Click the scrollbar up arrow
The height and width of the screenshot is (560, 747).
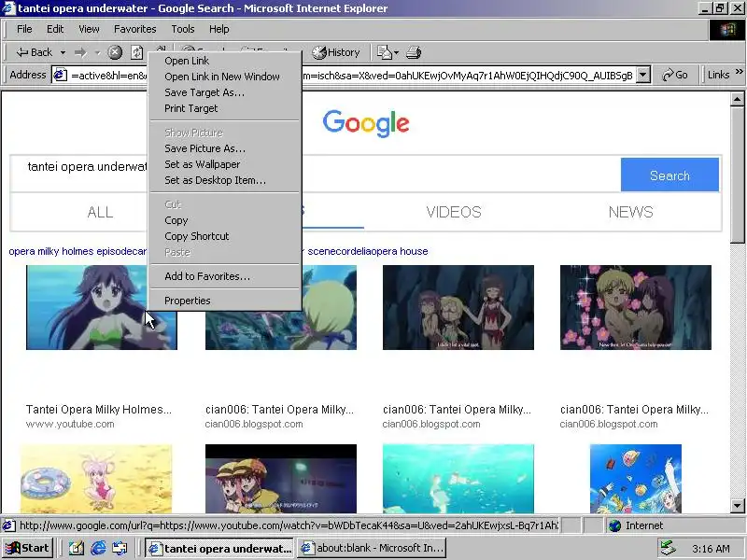[737, 99]
